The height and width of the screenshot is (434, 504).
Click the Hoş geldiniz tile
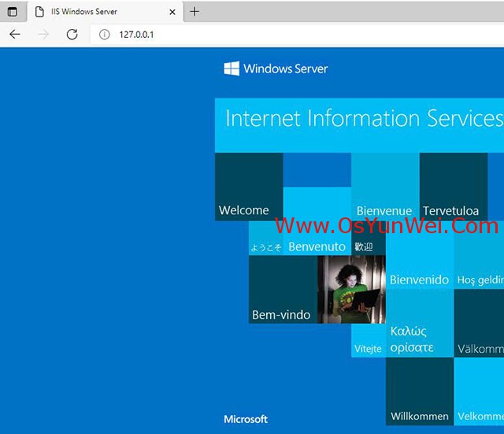click(479, 255)
